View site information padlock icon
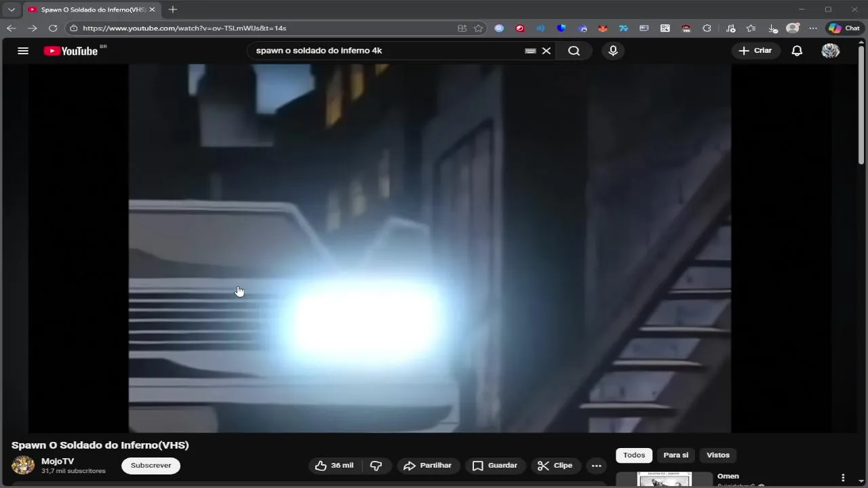This screenshot has width=868, height=488. click(x=74, y=28)
